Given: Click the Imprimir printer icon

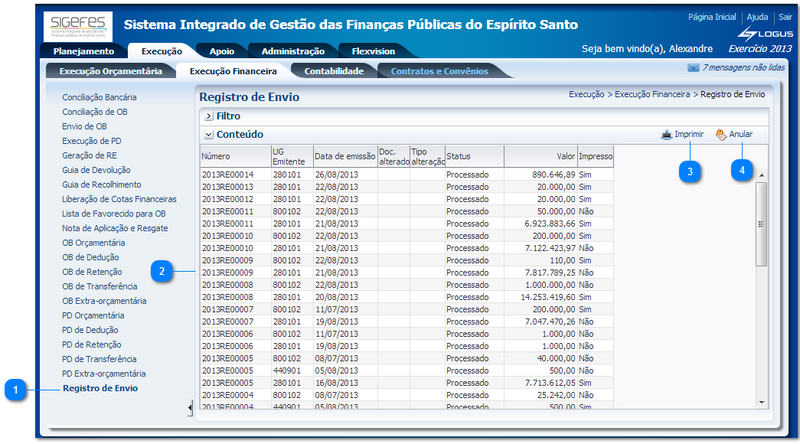Looking at the screenshot, I should (x=666, y=135).
